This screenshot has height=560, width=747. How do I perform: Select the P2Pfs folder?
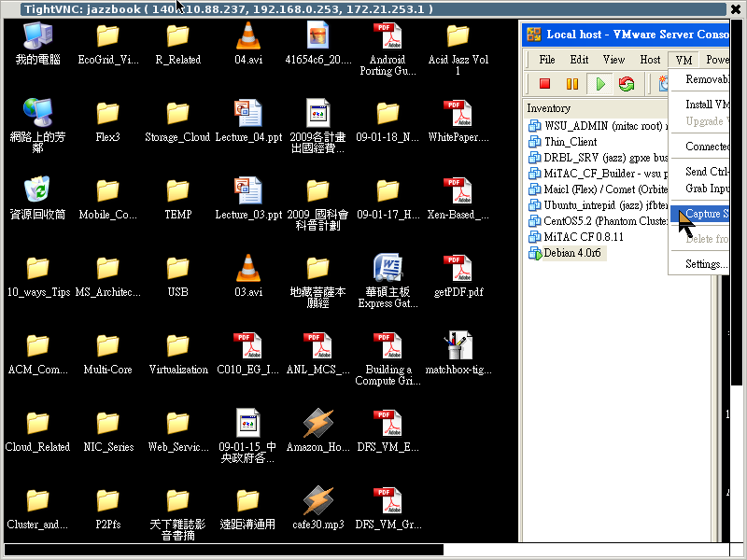click(x=108, y=508)
